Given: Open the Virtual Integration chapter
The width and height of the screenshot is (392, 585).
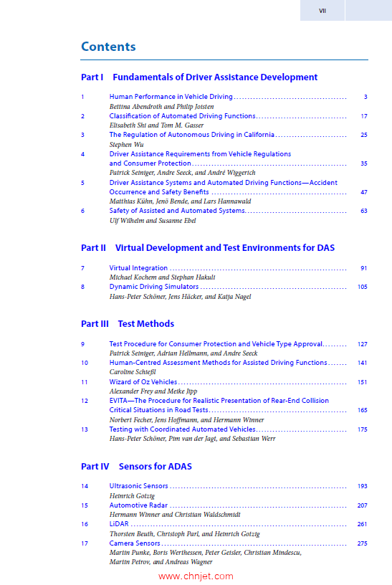Looking at the screenshot, I should click(x=138, y=268).
